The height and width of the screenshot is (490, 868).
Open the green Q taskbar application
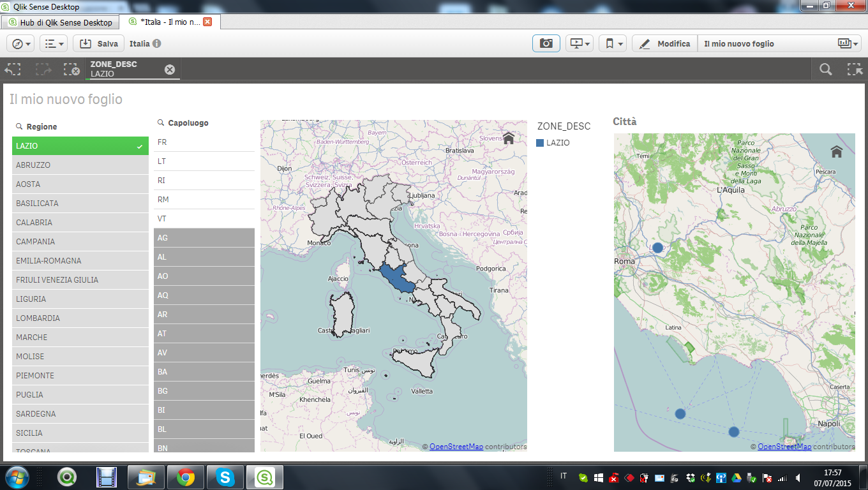67,477
